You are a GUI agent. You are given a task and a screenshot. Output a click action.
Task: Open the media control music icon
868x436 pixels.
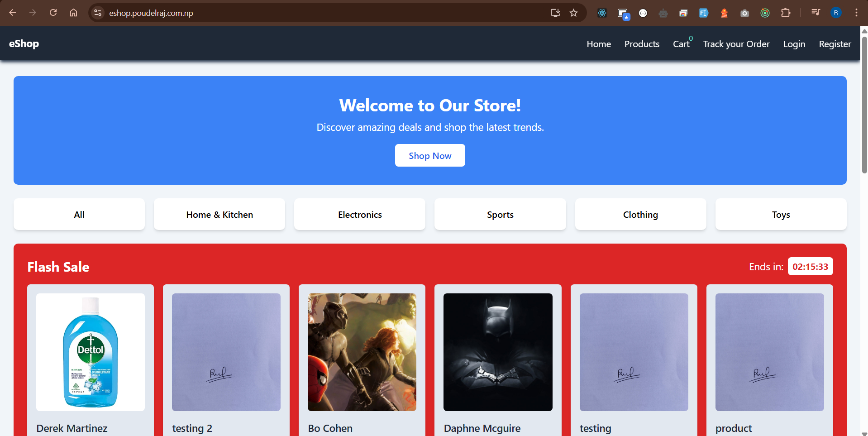click(x=816, y=13)
